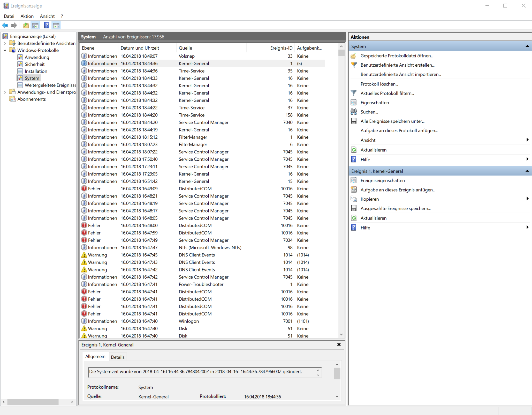
Task: Sort by Aufgabenkategorie column header
Action: pos(310,48)
